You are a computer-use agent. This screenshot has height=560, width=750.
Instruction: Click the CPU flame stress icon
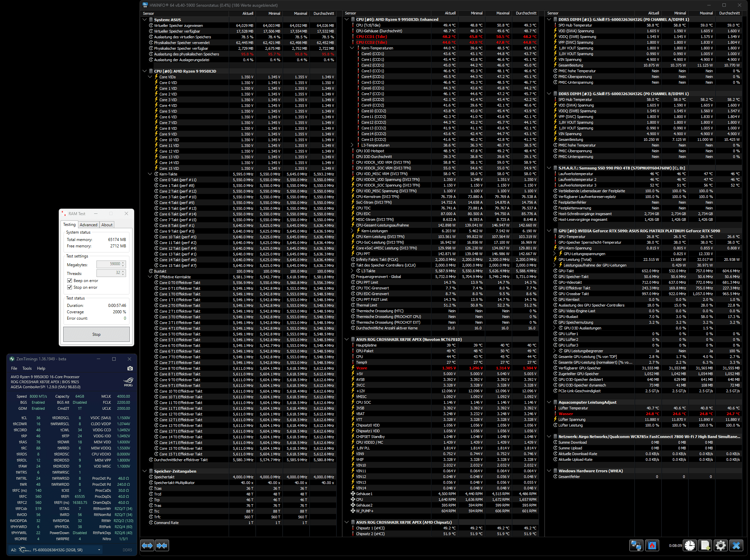[x=652, y=546]
